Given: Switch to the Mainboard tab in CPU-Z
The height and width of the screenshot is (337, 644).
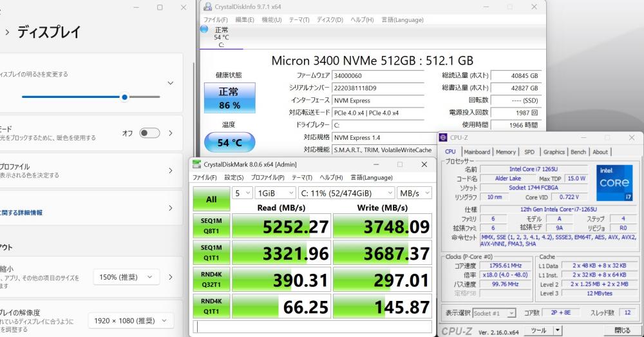Looking at the screenshot, I should [x=477, y=151].
